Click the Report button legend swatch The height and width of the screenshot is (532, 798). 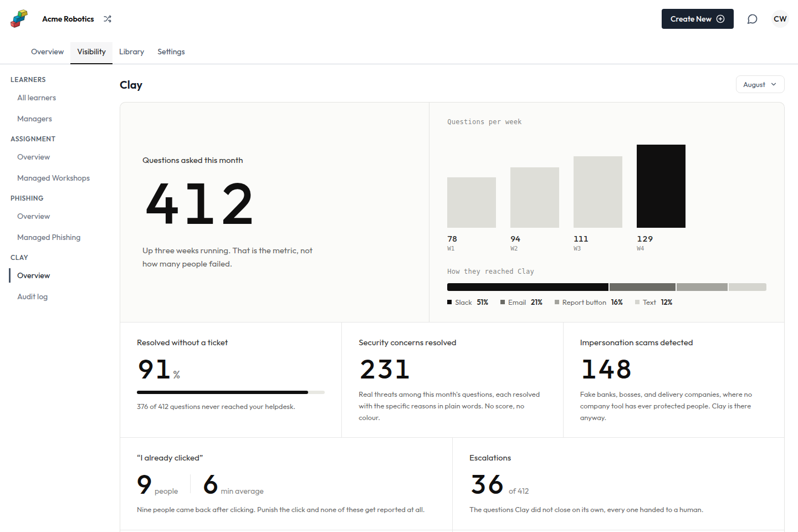coord(557,302)
